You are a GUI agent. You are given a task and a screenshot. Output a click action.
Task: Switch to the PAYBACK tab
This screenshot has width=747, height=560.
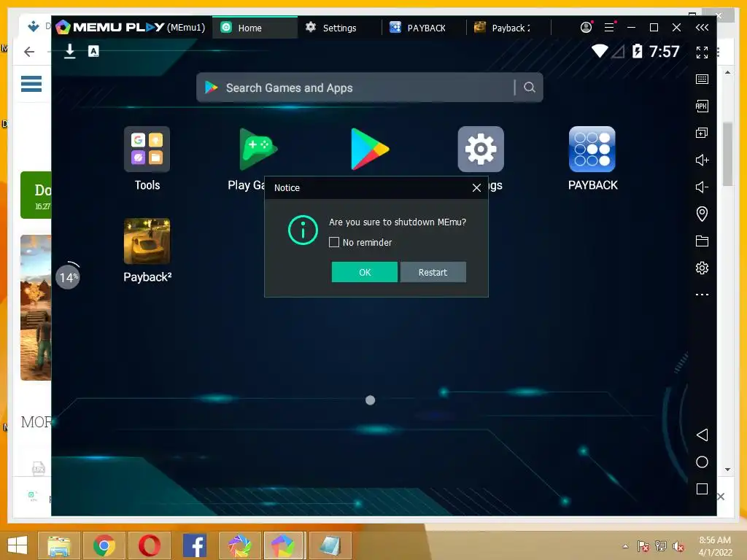[x=424, y=28]
